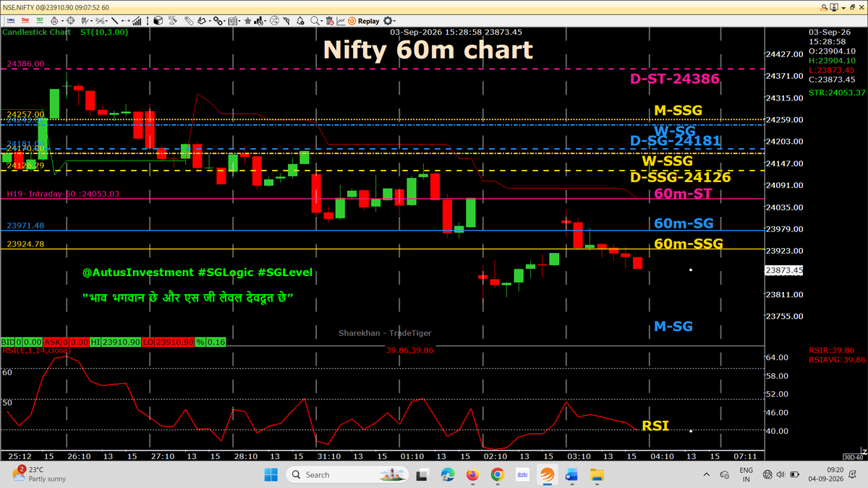The width and height of the screenshot is (868, 488).
Task: Click the 'M-SG' annotation
Action: [673, 327]
